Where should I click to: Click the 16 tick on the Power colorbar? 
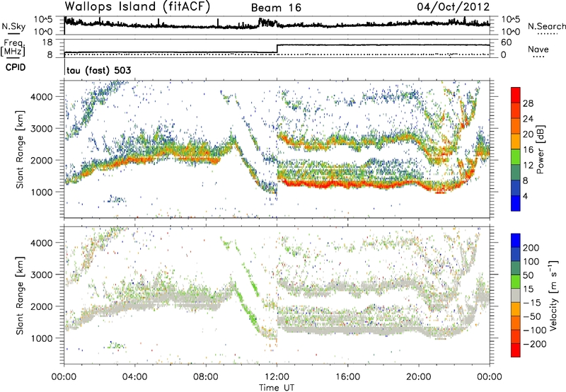(528, 150)
